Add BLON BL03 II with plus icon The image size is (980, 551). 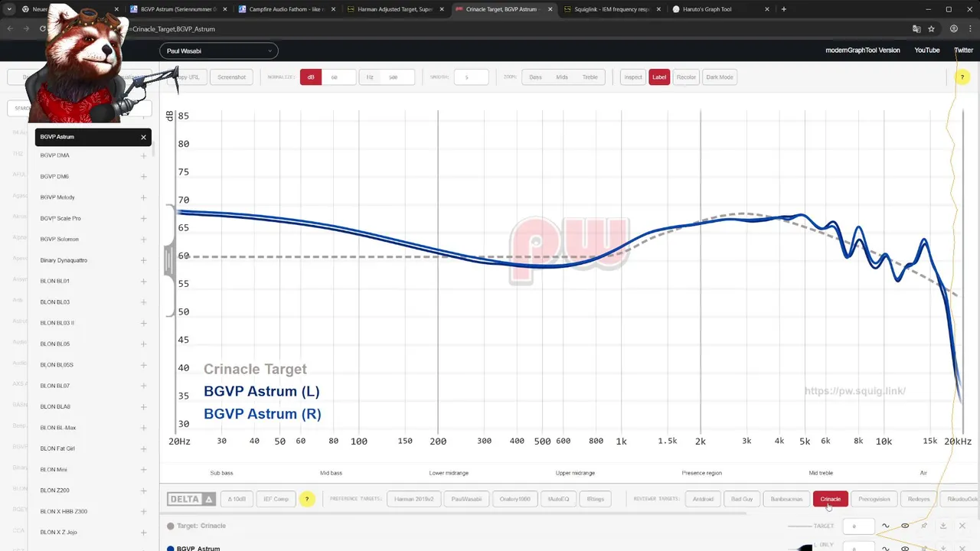click(143, 323)
